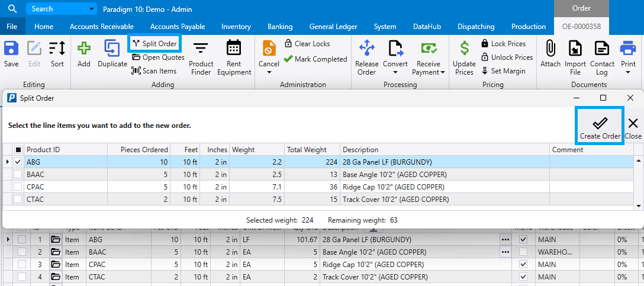Switch to the Inventory tab
Viewport: 644px width, 286px height.
(236, 26)
